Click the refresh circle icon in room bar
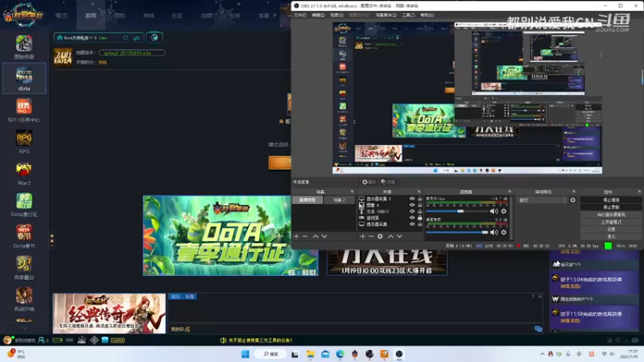This screenshot has height=362, width=644. pos(126,38)
